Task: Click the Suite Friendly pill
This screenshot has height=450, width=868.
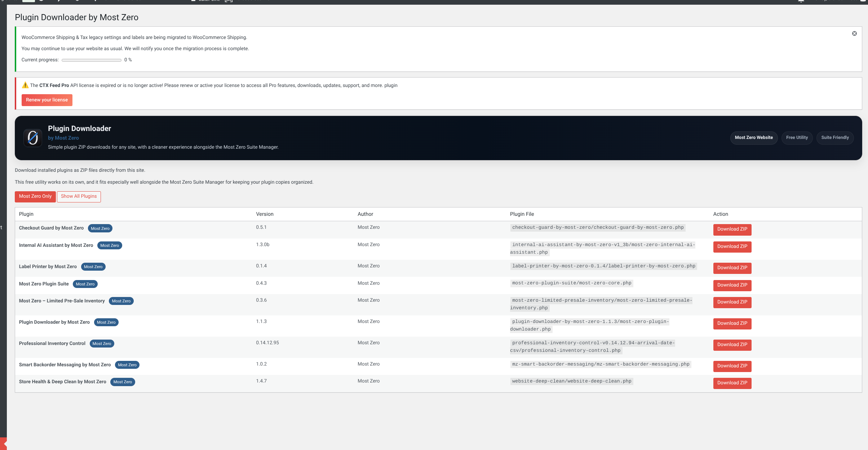Action: coord(835,137)
